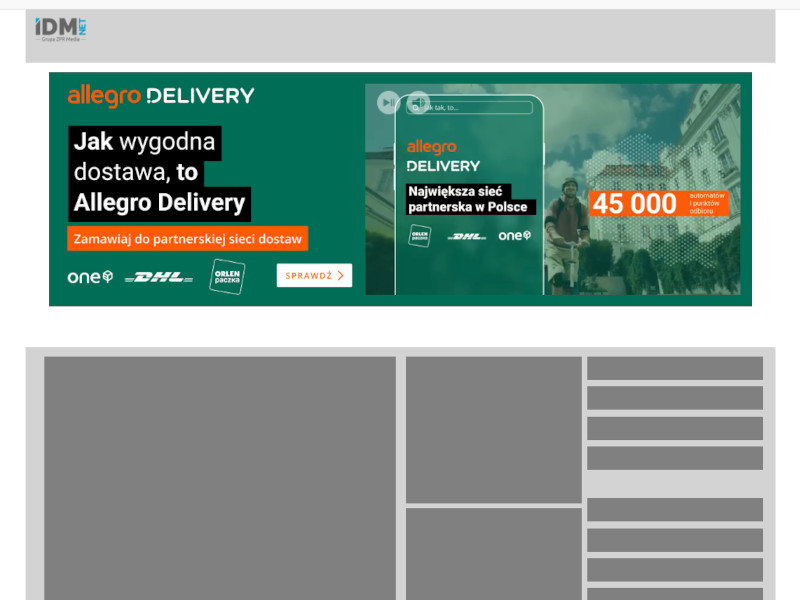Toggle play/pause on the ad video
The image size is (800, 600).
click(388, 101)
